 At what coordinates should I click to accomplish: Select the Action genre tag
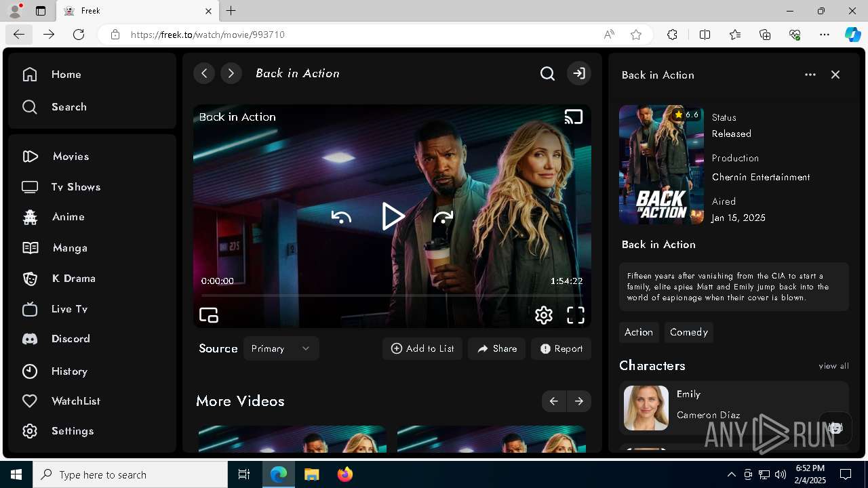tap(639, 332)
